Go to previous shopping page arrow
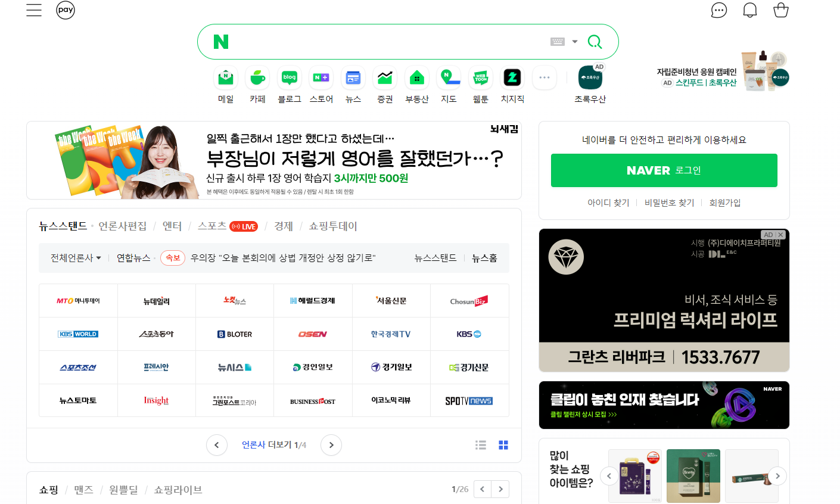Viewport: 840px width, 504px height. [x=482, y=489]
